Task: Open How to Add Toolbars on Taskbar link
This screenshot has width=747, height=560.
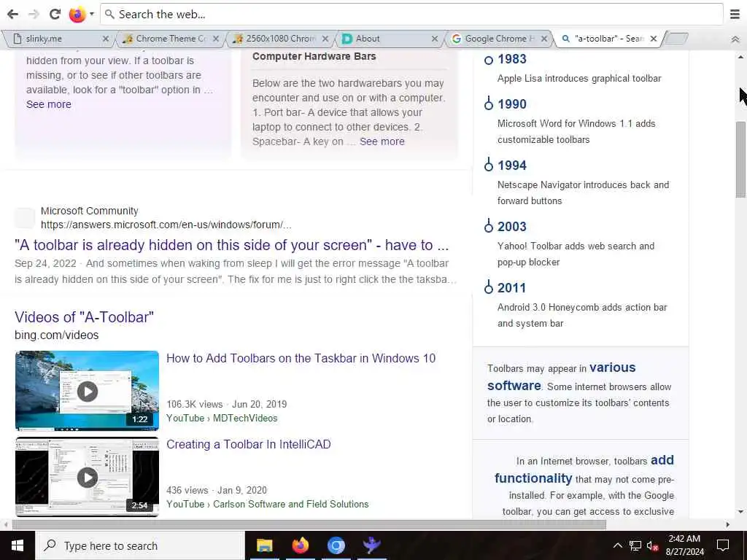Action: click(x=301, y=358)
